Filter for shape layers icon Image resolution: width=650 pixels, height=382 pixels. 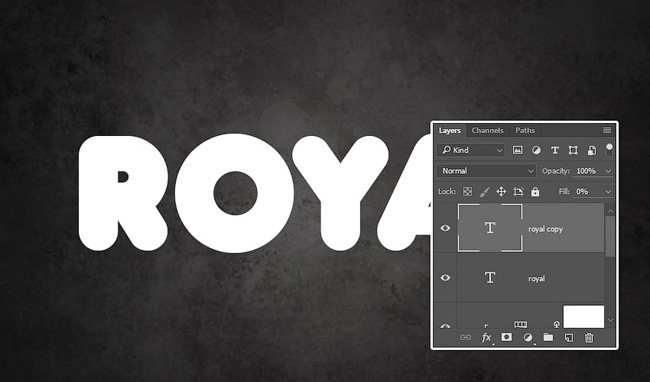573,150
